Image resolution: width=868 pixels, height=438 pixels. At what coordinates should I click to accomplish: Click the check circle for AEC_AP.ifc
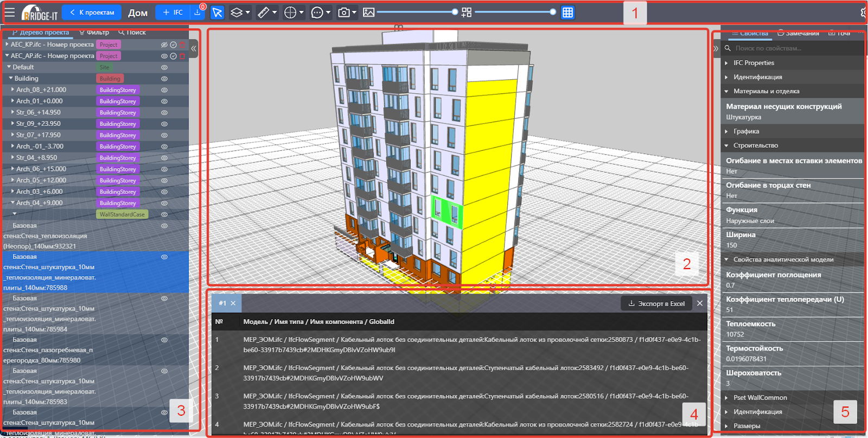click(173, 56)
